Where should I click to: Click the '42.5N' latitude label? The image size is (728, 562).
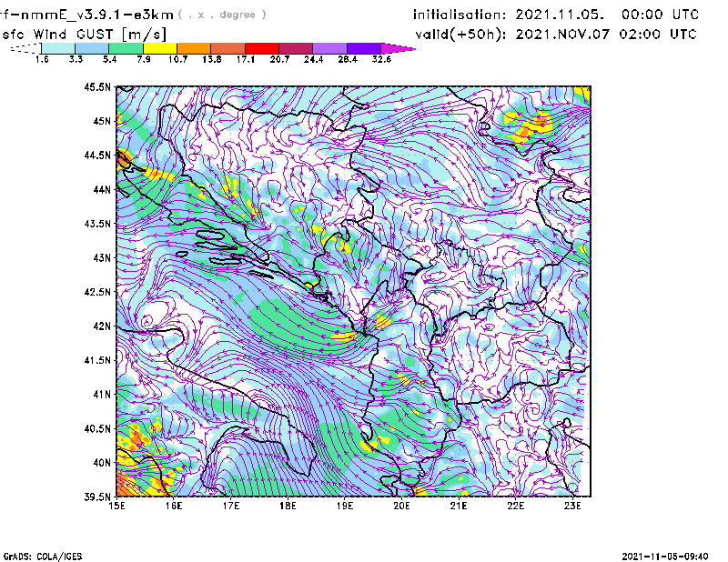(97, 292)
